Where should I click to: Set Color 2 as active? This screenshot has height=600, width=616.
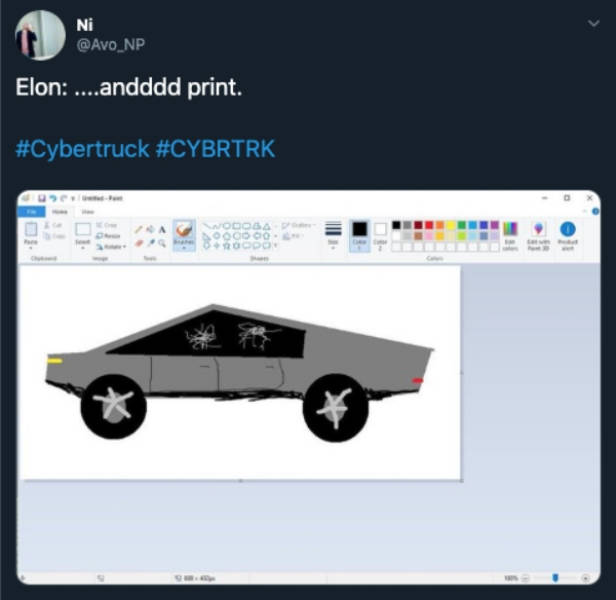(x=380, y=235)
